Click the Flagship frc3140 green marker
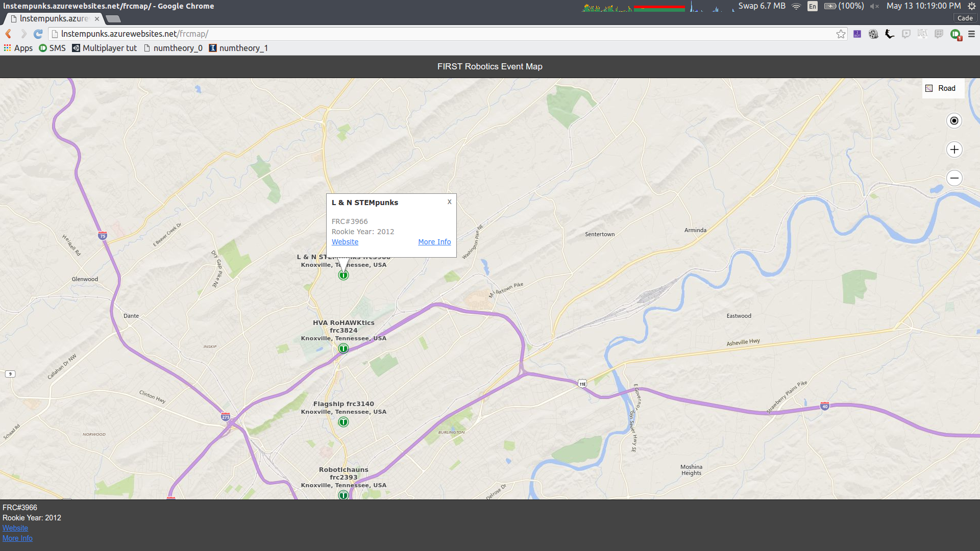The height and width of the screenshot is (551, 980). tap(344, 422)
